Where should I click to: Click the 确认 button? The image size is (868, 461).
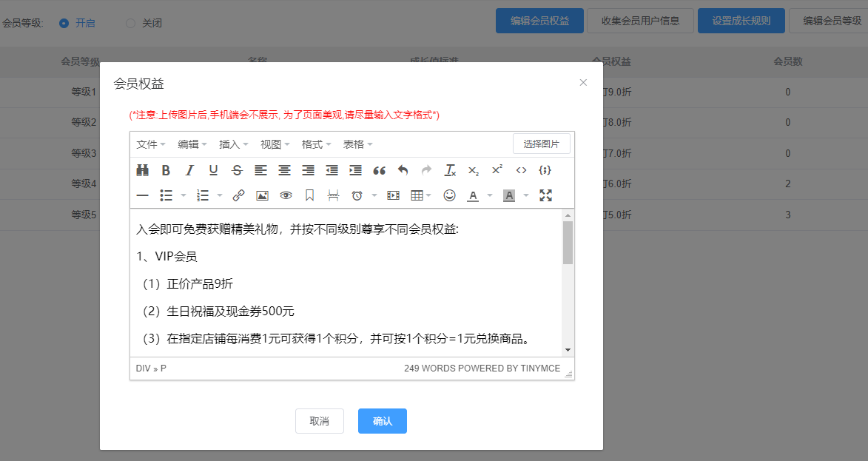tap(383, 421)
